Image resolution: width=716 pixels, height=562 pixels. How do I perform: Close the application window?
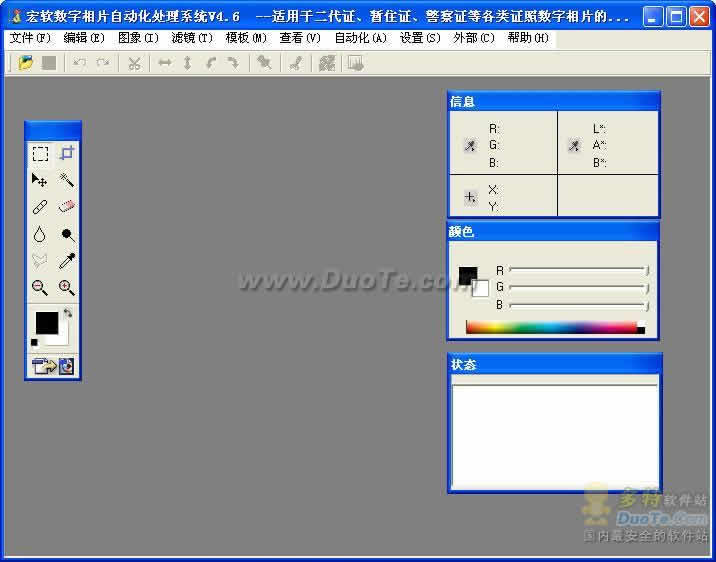tap(699, 17)
